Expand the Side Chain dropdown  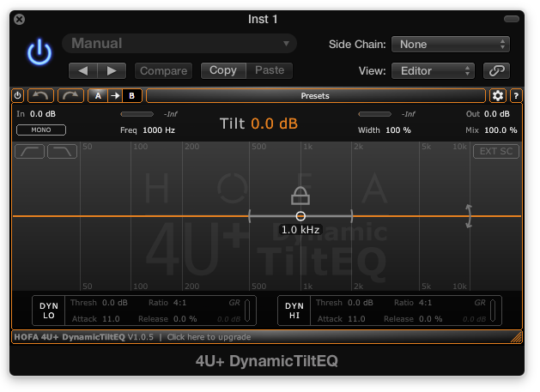451,45
